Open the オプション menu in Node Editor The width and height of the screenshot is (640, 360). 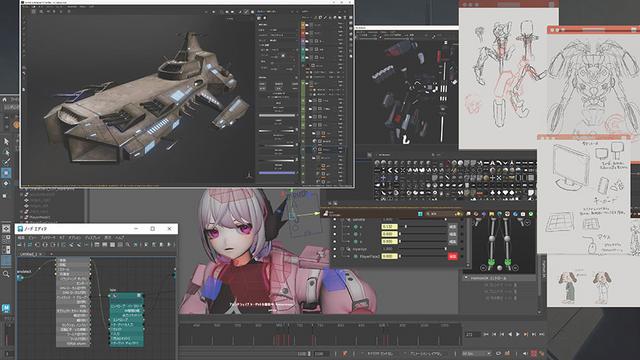coord(74,238)
